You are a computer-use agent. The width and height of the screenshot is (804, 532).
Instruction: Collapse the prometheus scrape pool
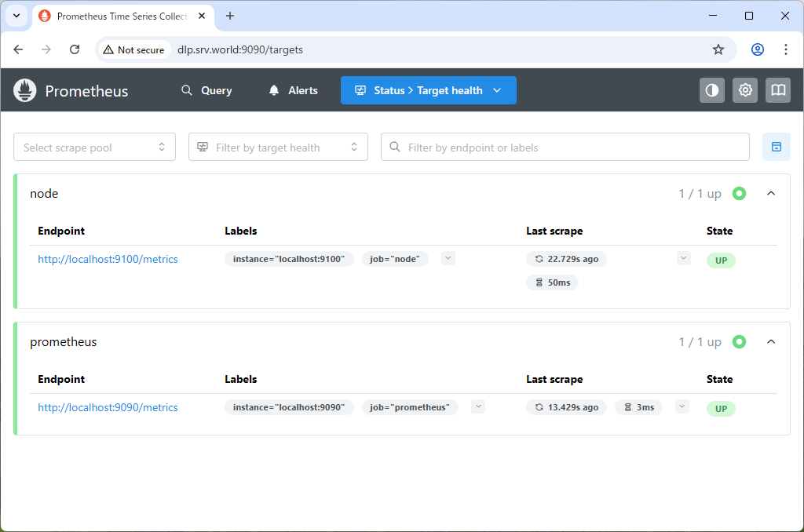tap(771, 342)
